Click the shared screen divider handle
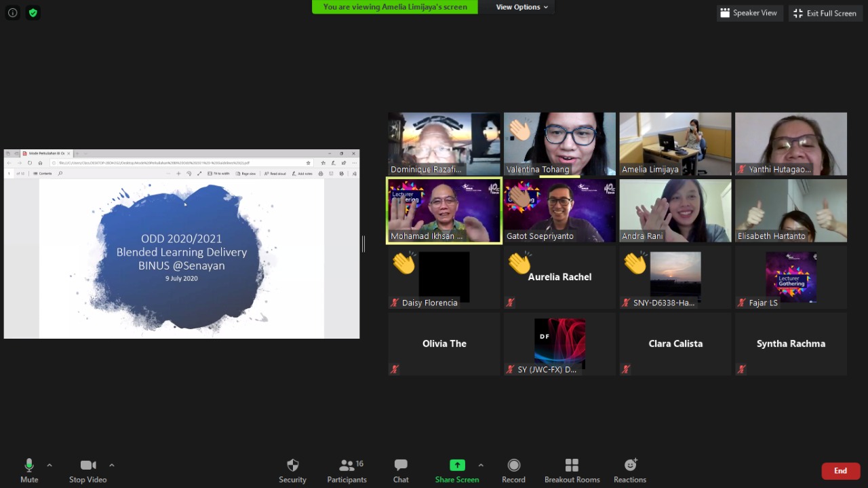Screen dimensions: 868x488 point(363,244)
